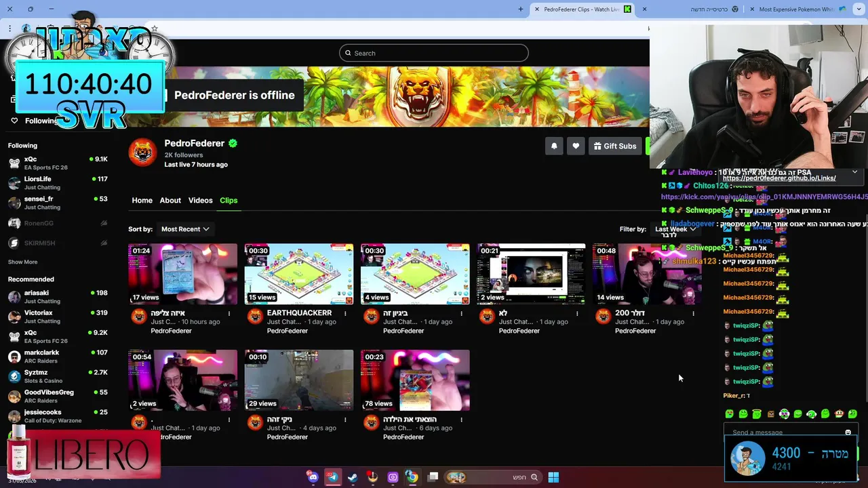Click PedroFederer name under EARTHQUACKERR clip
Image resolution: width=868 pixels, height=488 pixels.
(288, 331)
